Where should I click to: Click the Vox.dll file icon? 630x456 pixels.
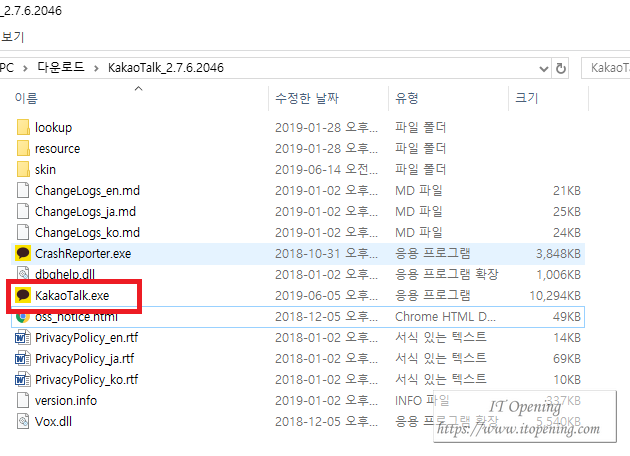[x=23, y=421]
